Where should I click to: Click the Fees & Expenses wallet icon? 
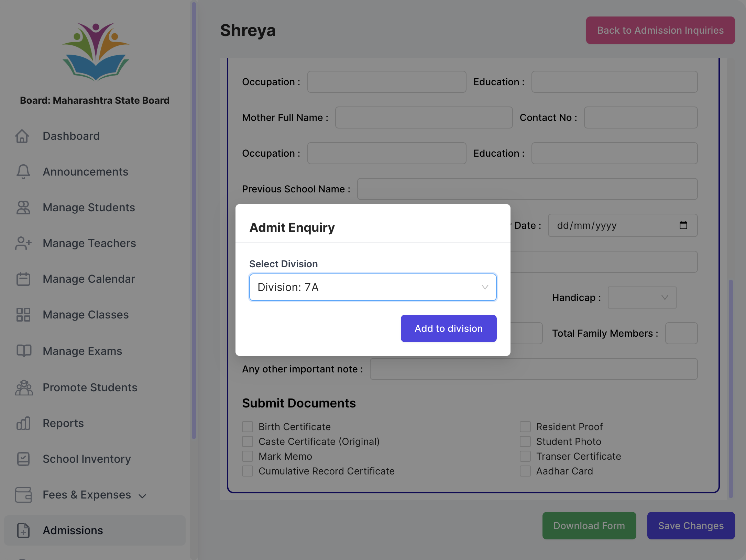click(x=23, y=495)
